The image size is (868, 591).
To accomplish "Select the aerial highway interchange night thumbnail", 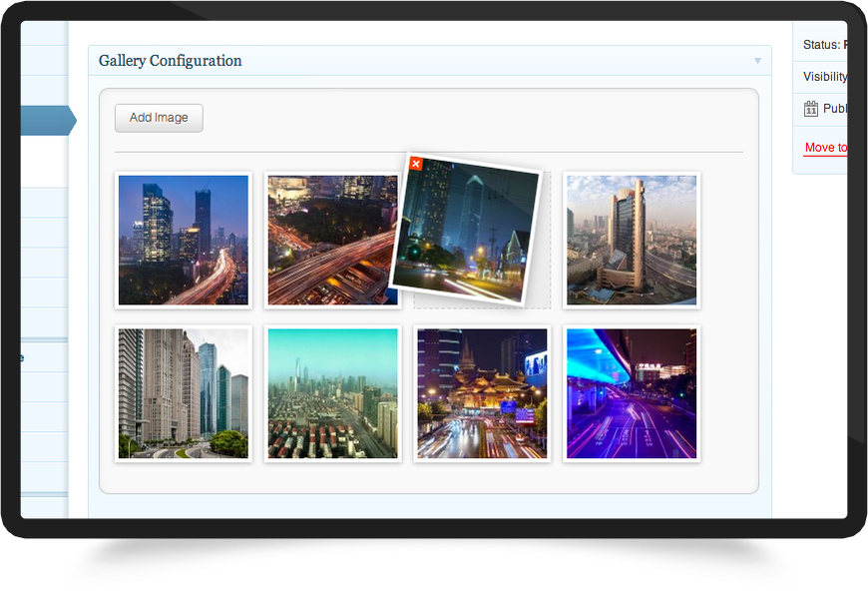I will 329,241.
